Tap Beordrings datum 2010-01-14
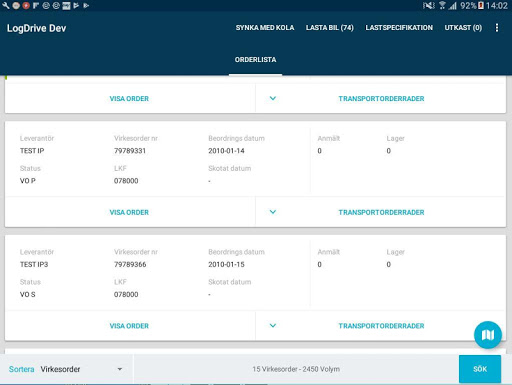Image resolution: width=512 pixels, height=385 pixels. 226,151
